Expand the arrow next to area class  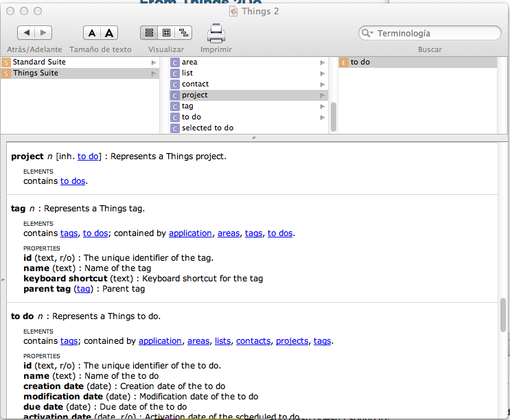click(x=323, y=62)
